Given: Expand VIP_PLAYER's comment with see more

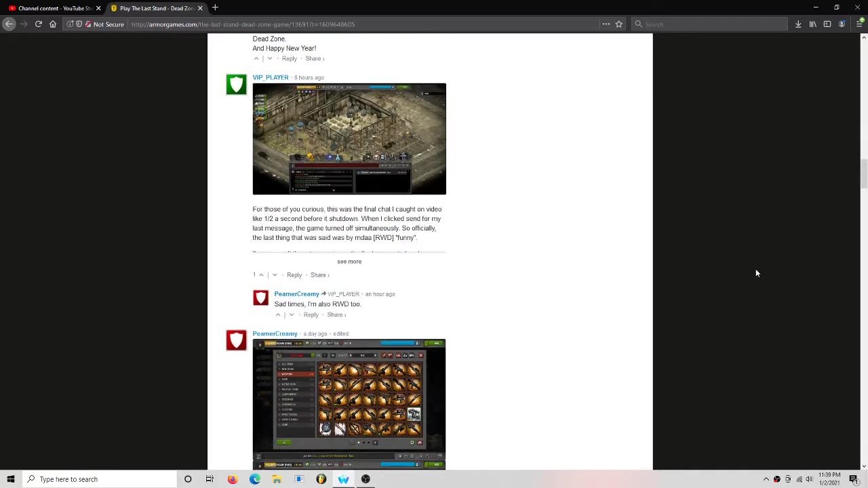Looking at the screenshot, I should pyautogui.click(x=349, y=261).
